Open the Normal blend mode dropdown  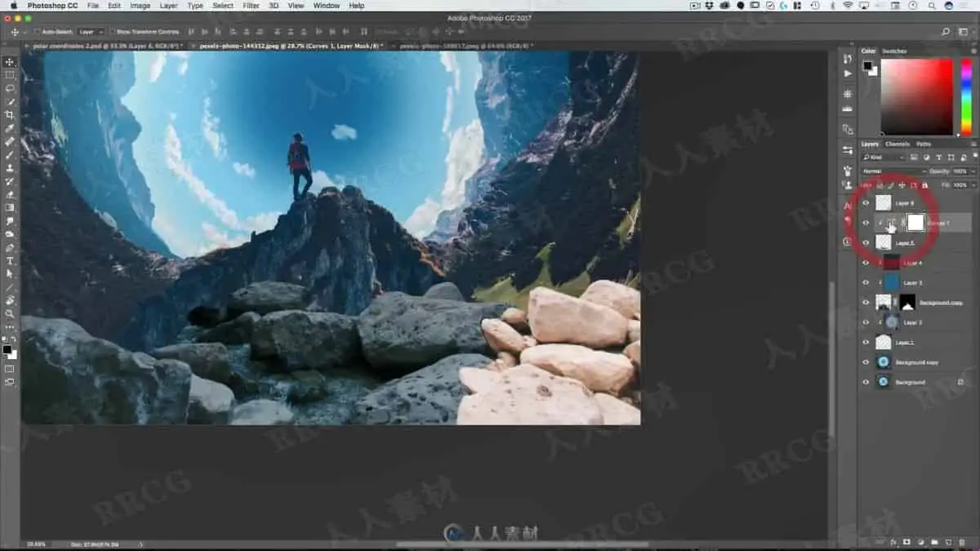893,171
